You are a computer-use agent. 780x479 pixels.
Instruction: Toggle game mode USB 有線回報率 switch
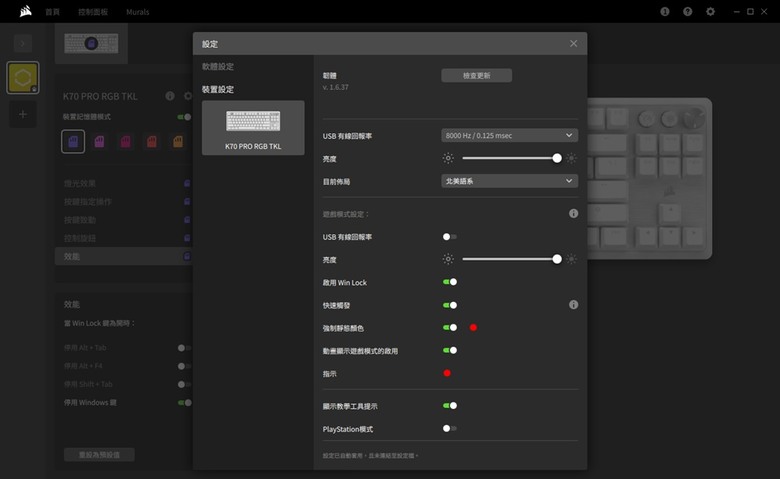[450, 237]
